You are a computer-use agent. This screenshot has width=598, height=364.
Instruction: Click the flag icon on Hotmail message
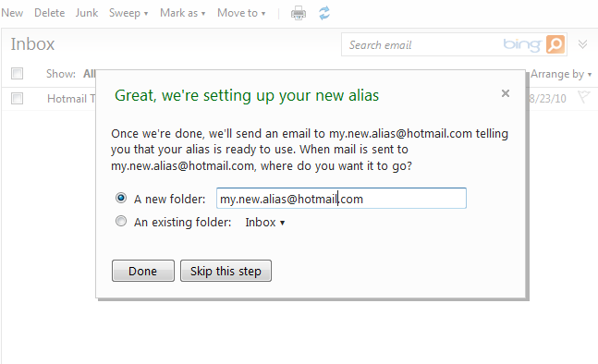coord(583,97)
